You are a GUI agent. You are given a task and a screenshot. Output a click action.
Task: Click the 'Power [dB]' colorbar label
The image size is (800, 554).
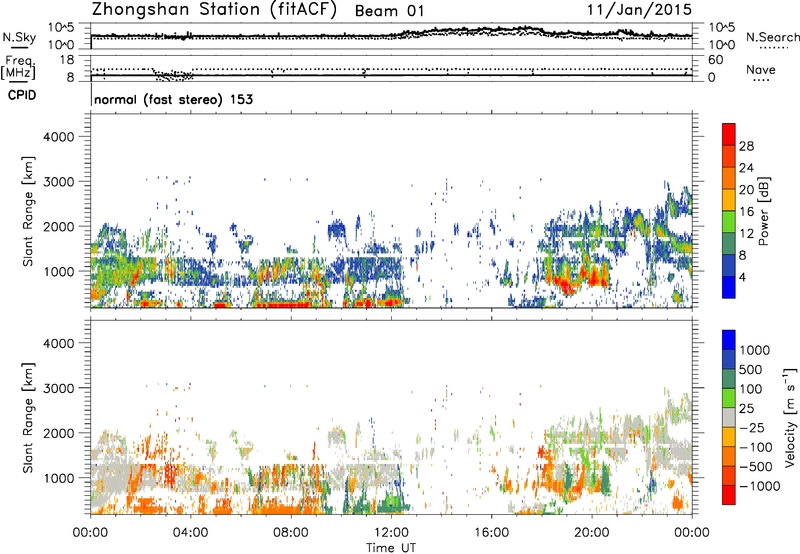click(x=763, y=211)
